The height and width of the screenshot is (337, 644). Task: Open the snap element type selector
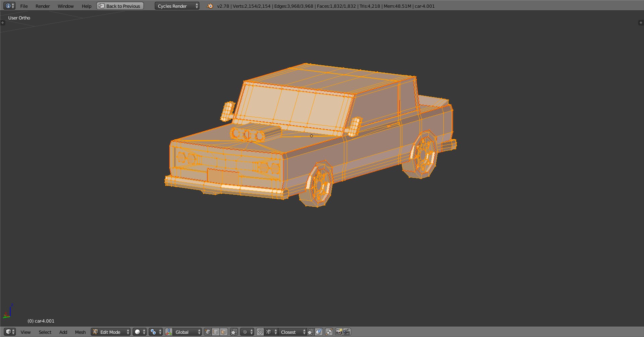tap(271, 332)
